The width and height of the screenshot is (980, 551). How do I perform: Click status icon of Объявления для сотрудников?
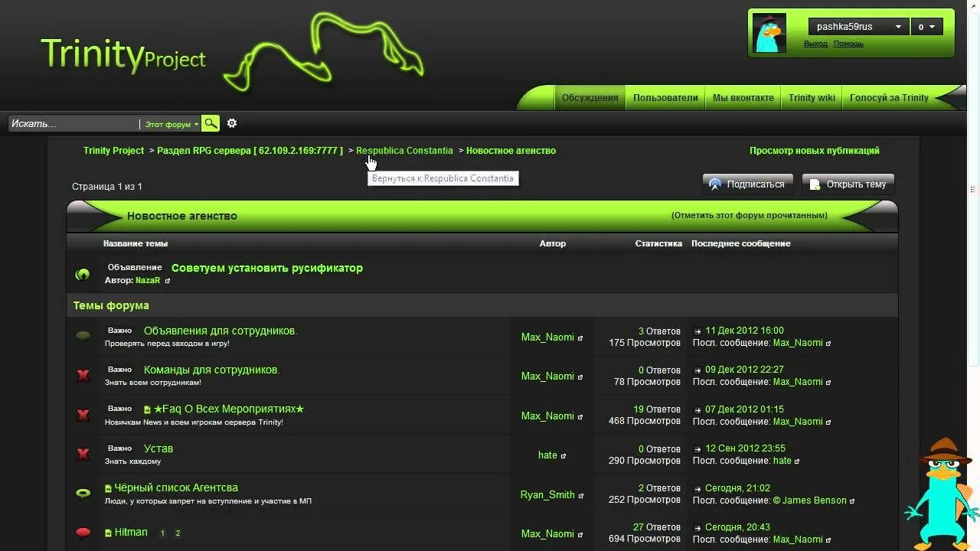click(x=83, y=336)
